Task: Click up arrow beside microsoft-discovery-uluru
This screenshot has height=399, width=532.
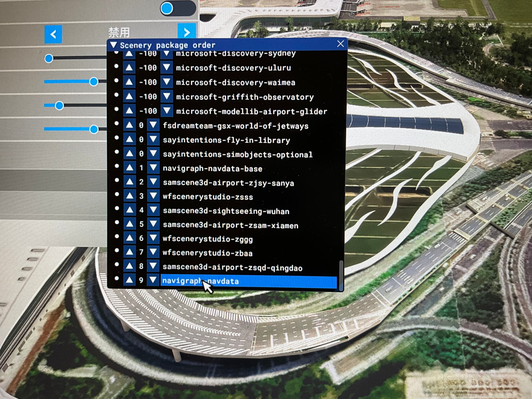Action: (129, 68)
